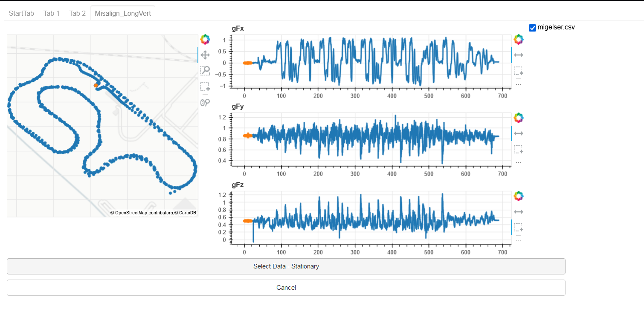
Task: Open Tab 1
Action: (52, 13)
